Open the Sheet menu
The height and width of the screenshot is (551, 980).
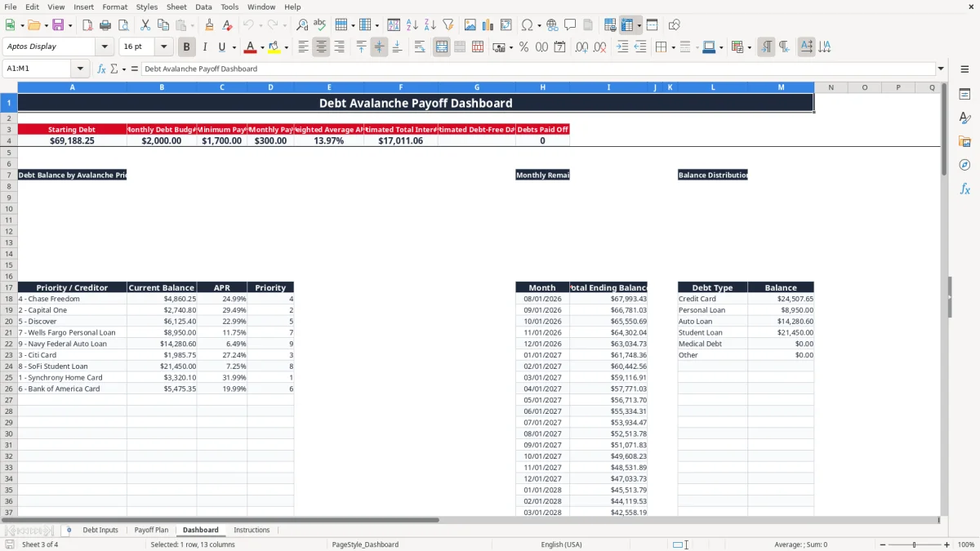click(x=176, y=7)
